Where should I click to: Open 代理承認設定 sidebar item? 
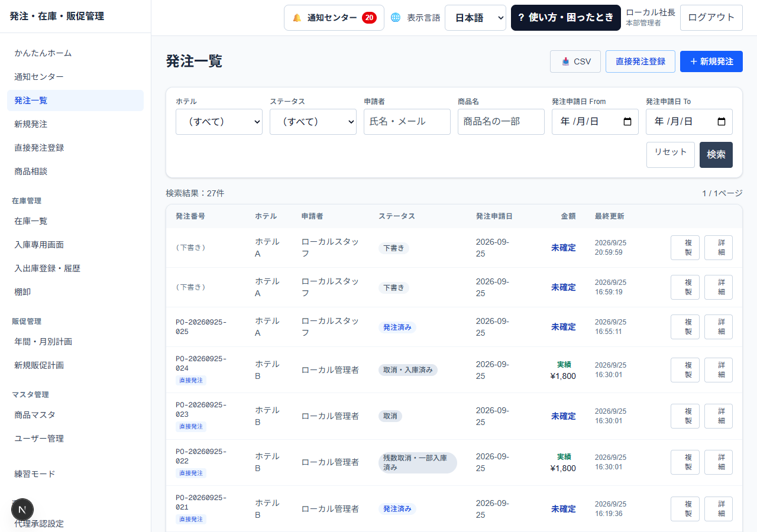click(75, 524)
